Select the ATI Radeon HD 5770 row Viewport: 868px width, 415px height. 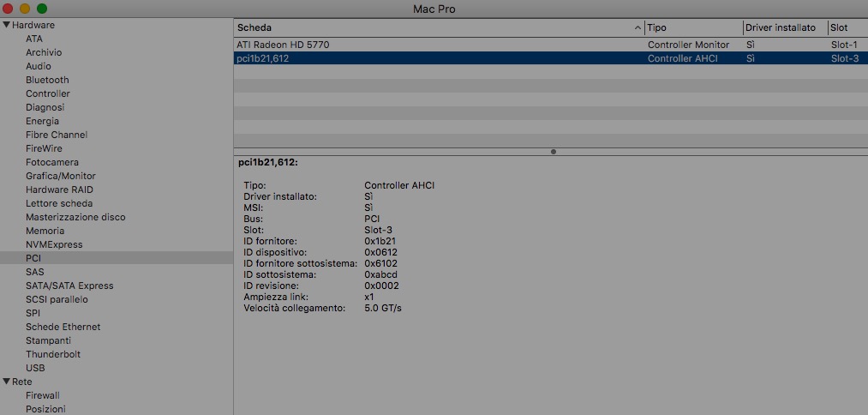click(551, 45)
